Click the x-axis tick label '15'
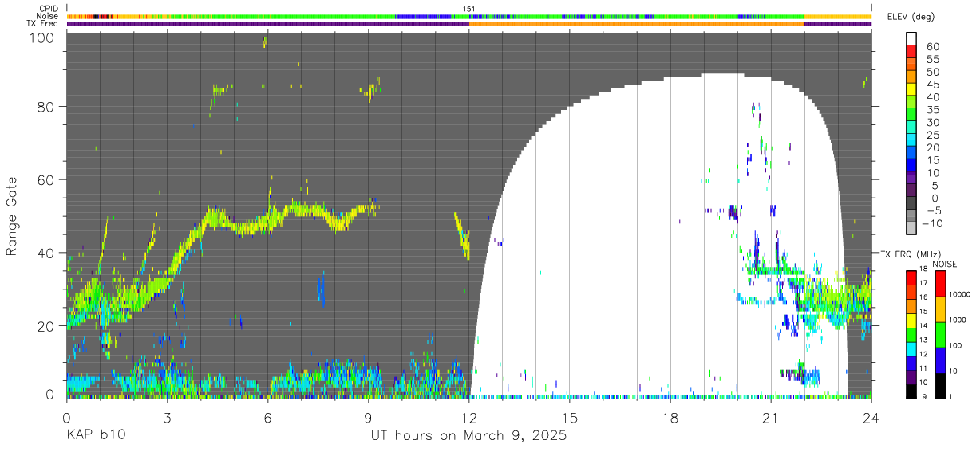Image resolution: width=980 pixels, height=452 pixels. click(570, 417)
